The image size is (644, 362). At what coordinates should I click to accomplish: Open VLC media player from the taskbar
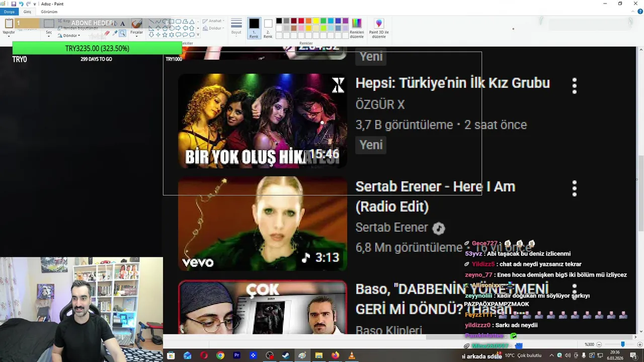coord(352,355)
